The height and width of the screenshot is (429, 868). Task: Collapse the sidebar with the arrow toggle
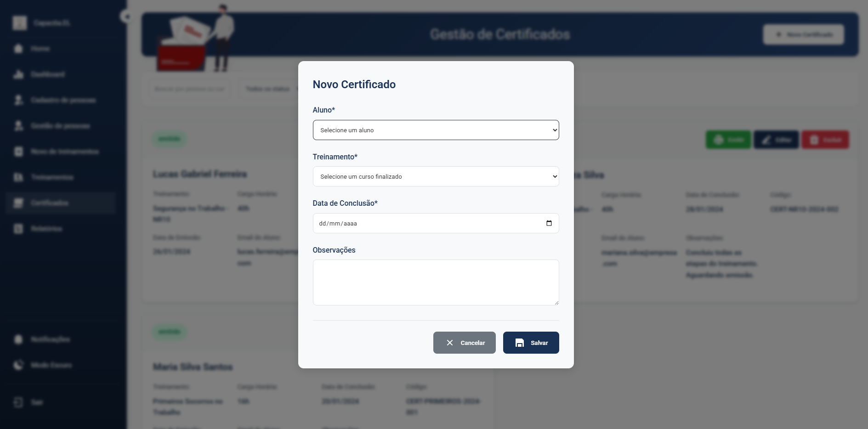click(126, 17)
